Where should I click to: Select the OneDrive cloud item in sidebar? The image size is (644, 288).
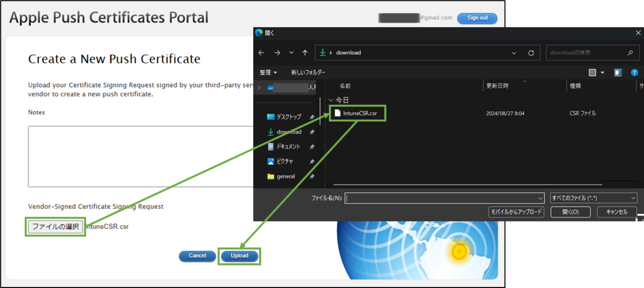(x=292, y=87)
